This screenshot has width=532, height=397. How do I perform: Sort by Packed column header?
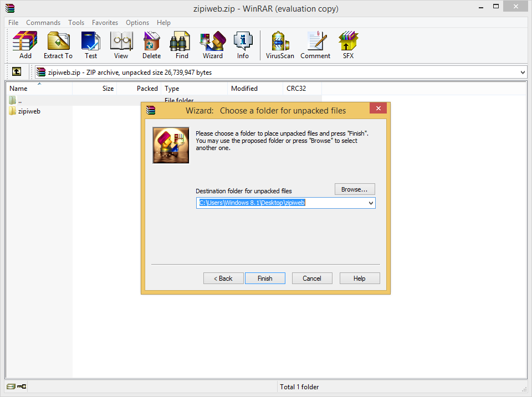click(x=139, y=89)
